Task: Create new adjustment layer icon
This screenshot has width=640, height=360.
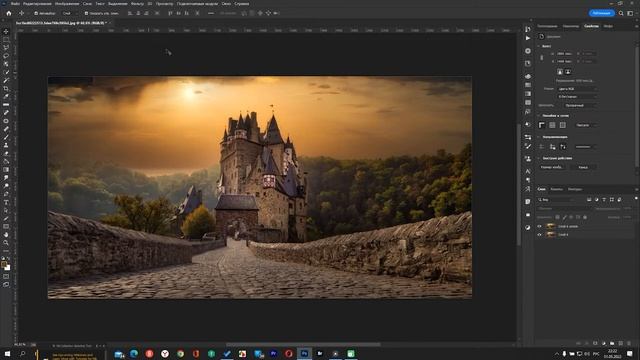Action: point(604,343)
